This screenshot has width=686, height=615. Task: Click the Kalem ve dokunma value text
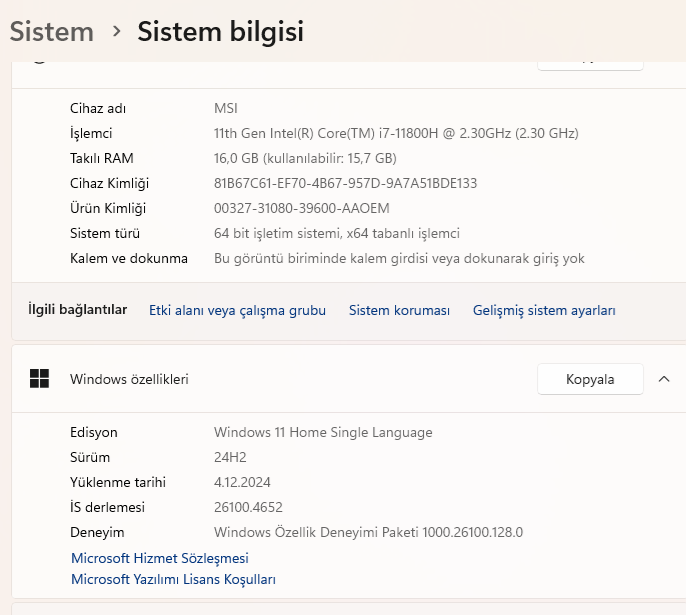399,258
